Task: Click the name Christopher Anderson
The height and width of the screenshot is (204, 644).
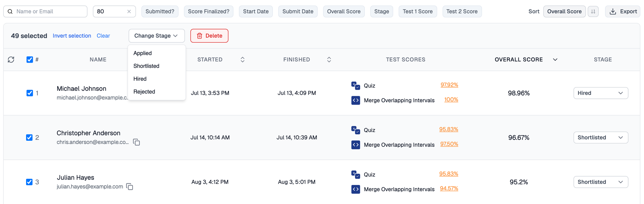Action: coord(89,133)
